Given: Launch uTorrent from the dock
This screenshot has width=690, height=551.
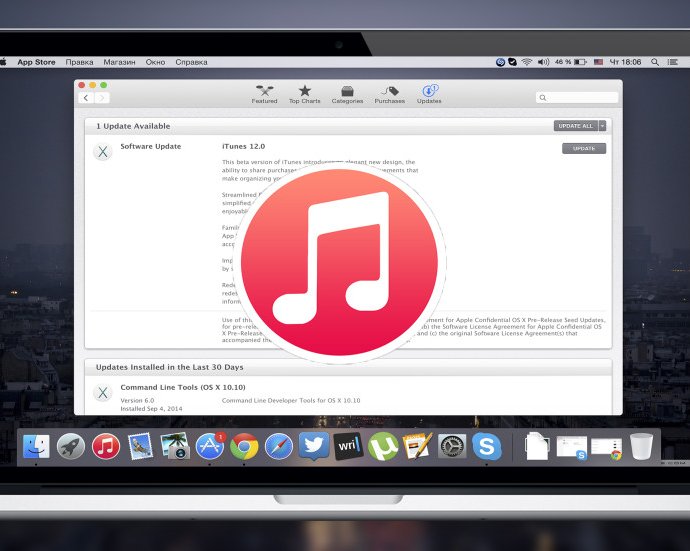Looking at the screenshot, I should tap(382, 446).
